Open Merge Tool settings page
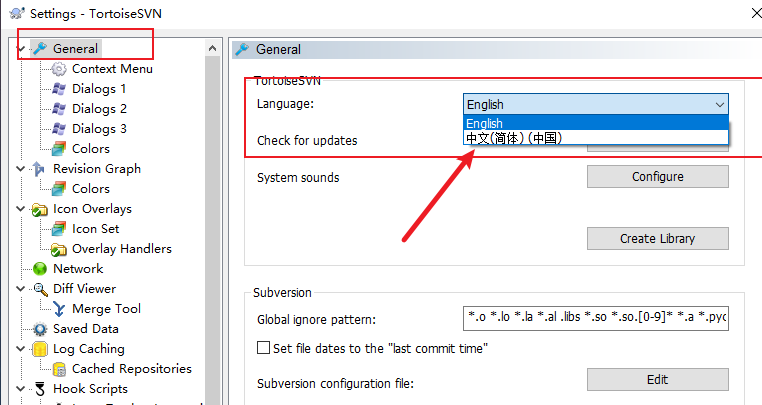Viewport: 762px width, 405px height. [x=106, y=309]
